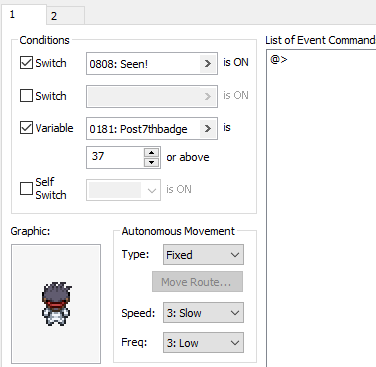The width and height of the screenshot is (376, 367).
Task: Increase variable value with up arrow
Action: (x=152, y=153)
